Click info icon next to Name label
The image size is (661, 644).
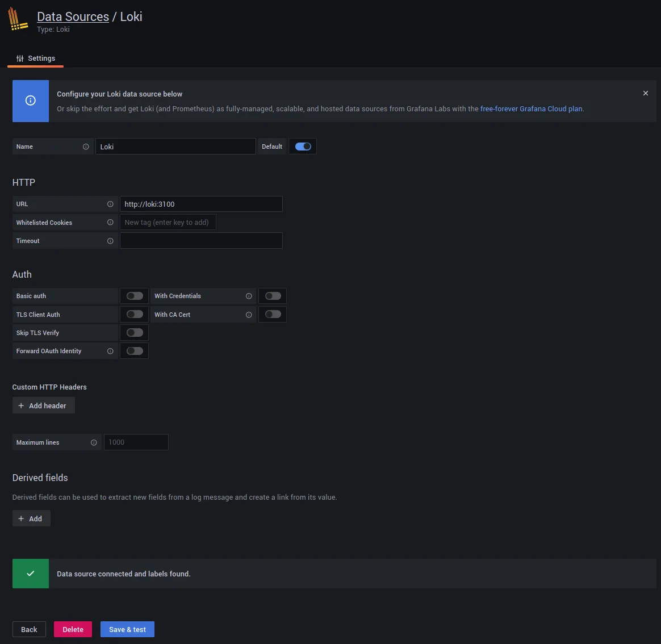pyautogui.click(x=86, y=147)
